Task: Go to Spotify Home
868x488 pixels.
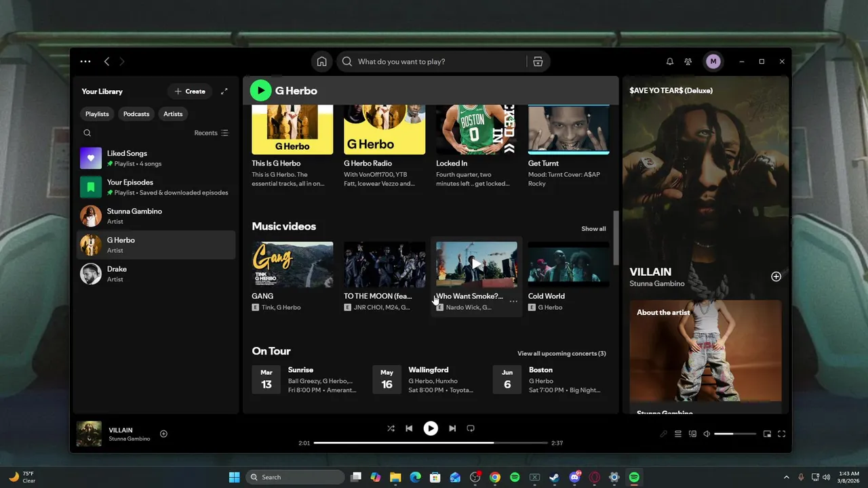Action: 321,62
